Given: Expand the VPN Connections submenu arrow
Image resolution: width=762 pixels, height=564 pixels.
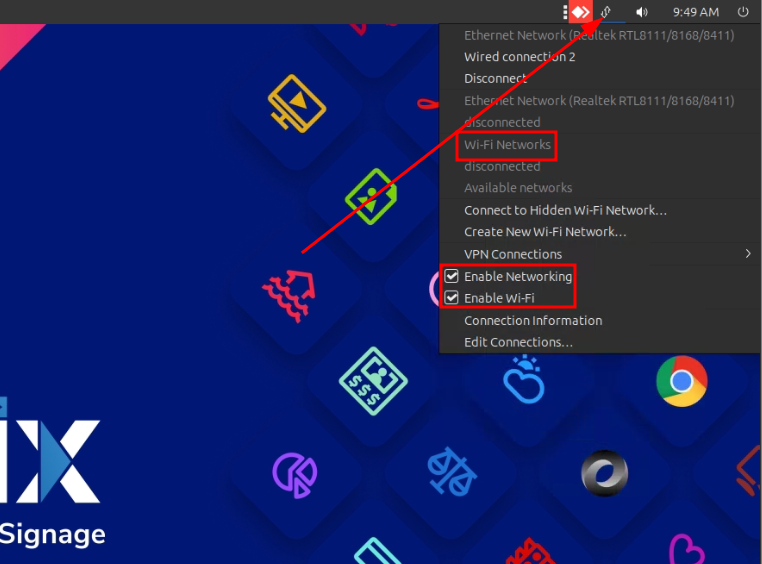Looking at the screenshot, I should coord(748,254).
